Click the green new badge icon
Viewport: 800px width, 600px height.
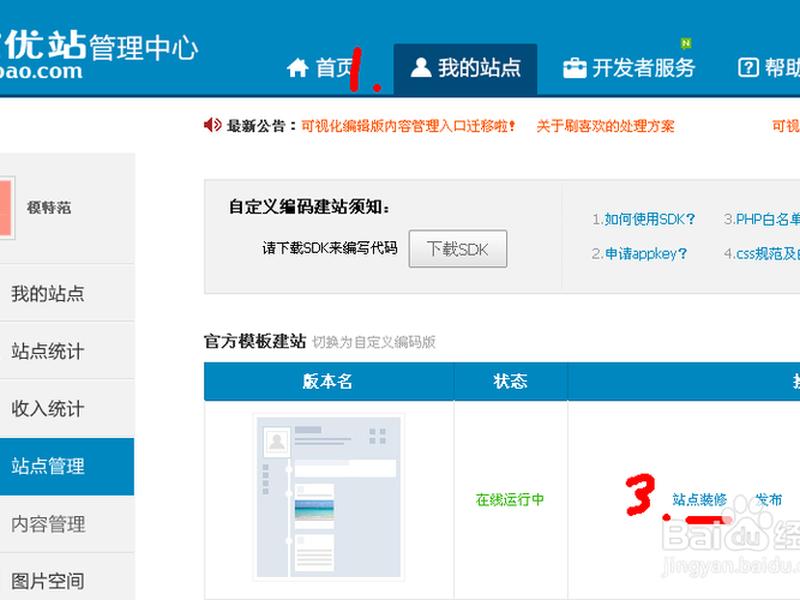(x=686, y=44)
